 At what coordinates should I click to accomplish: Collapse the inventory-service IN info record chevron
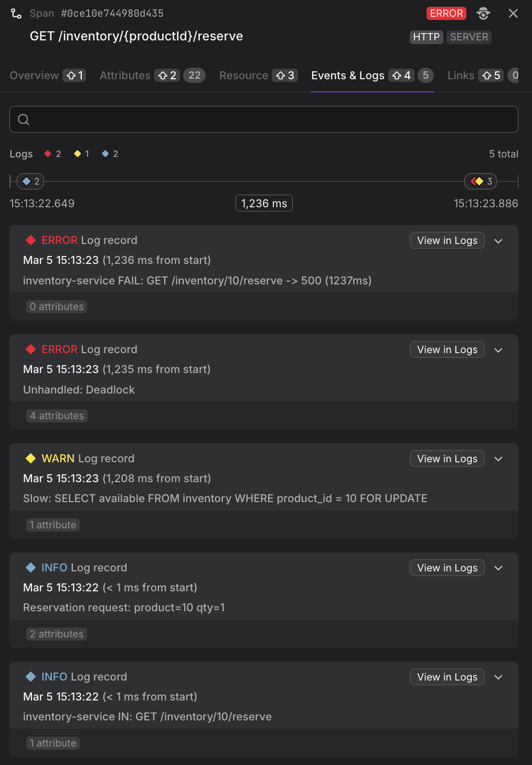(x=498, y=677)
